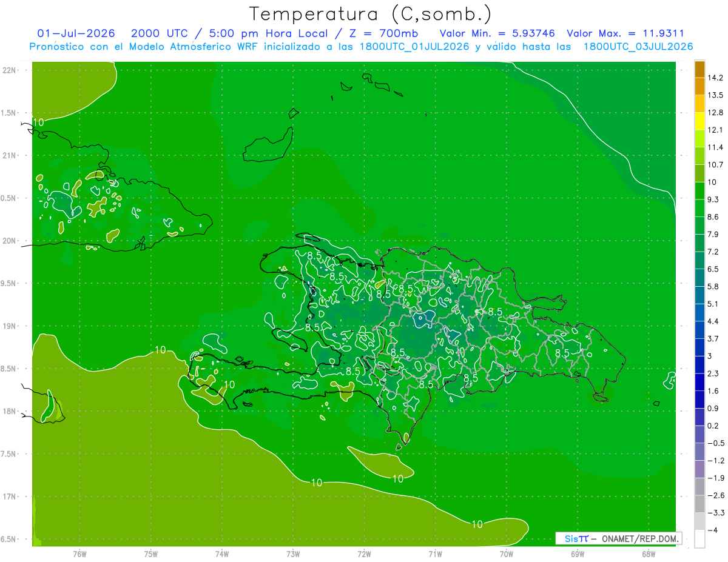This screenshot has height=562, width=728.
Task: Click the '69W' longitude axis label
Action: [x=578, y=554]
